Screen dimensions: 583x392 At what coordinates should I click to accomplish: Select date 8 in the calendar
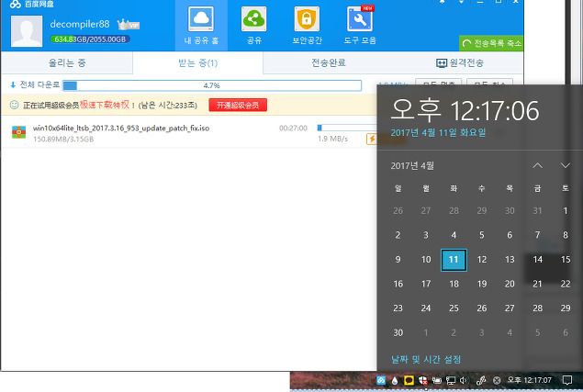pos(566,235)
